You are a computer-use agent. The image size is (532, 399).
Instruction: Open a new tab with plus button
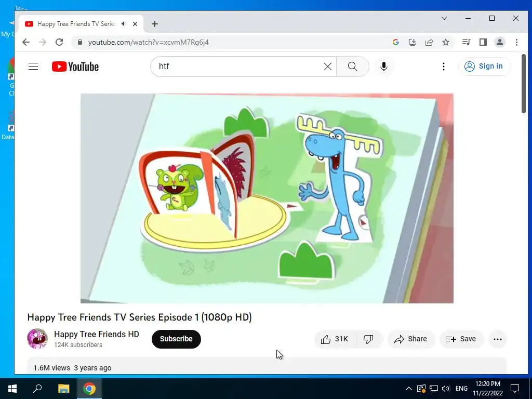(155, 24)
